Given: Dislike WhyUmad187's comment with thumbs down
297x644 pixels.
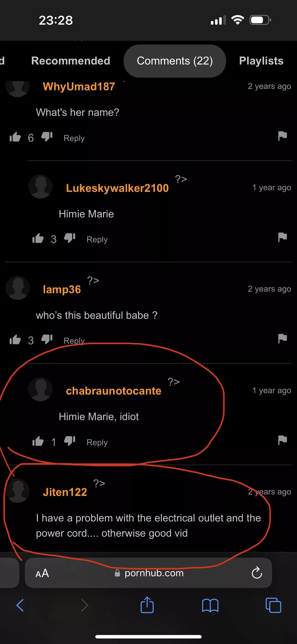Looking at the screenshot, I should pos(47,137).
